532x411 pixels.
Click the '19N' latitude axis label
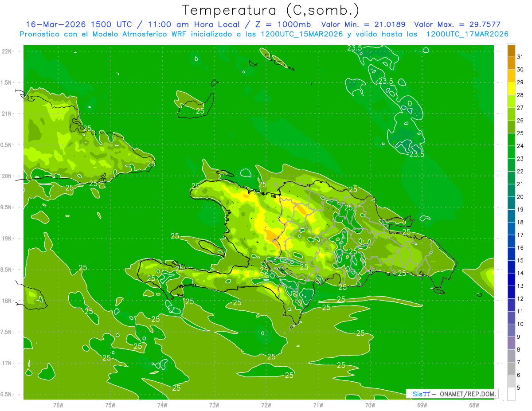coord(7,239)
